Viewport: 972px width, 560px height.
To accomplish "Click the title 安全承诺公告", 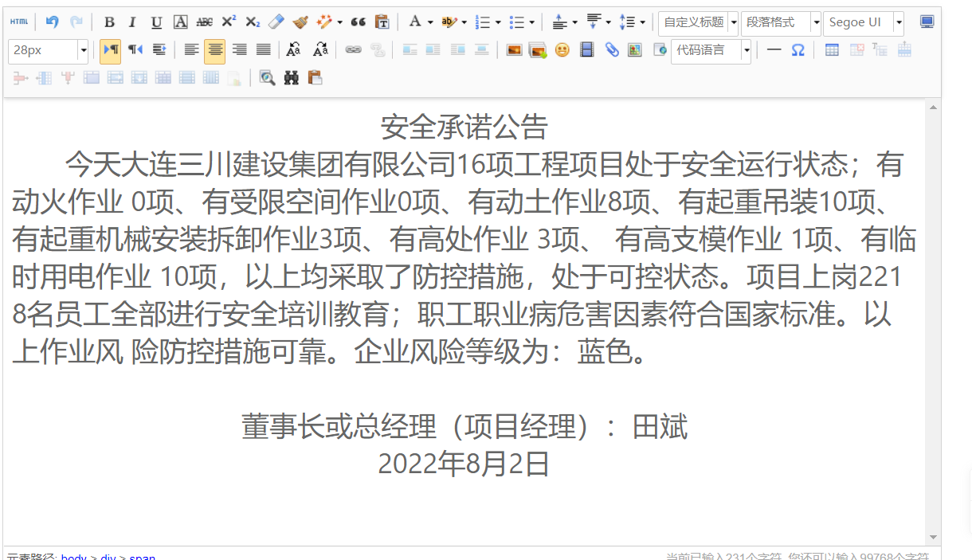I will [x=464, y=127].
